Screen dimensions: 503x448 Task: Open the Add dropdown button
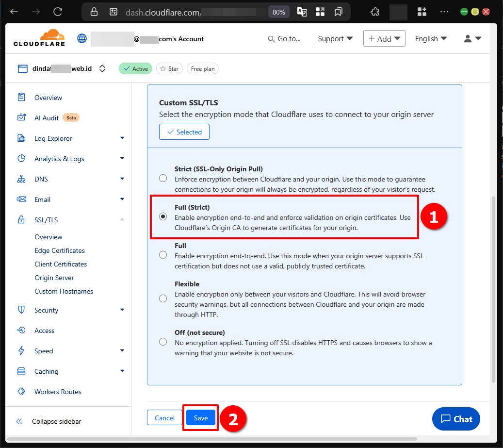[x=384, y=38]
